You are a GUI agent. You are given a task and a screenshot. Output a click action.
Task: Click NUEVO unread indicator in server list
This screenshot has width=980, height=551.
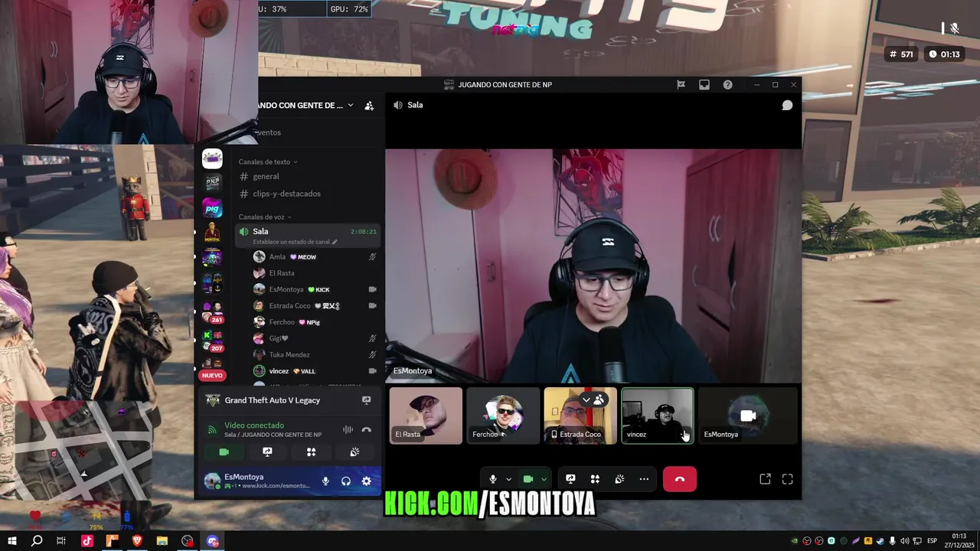pyautogui.click(x=212, y=376)
